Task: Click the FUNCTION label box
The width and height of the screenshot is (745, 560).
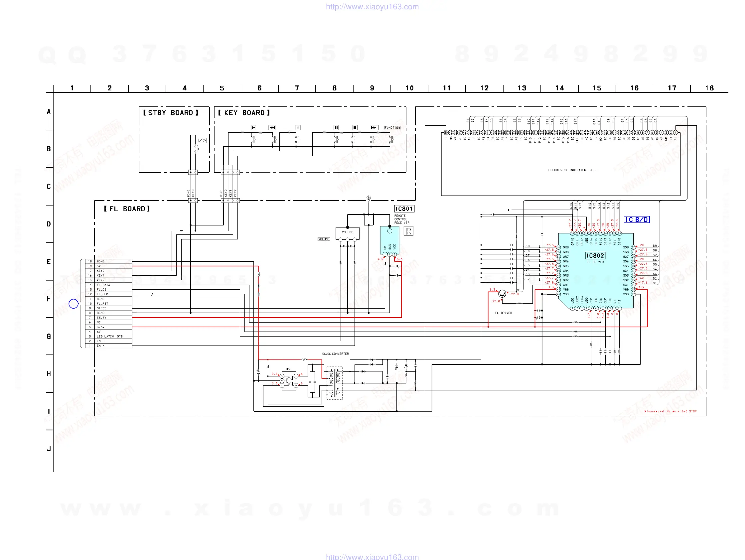Action: [392, 128]
